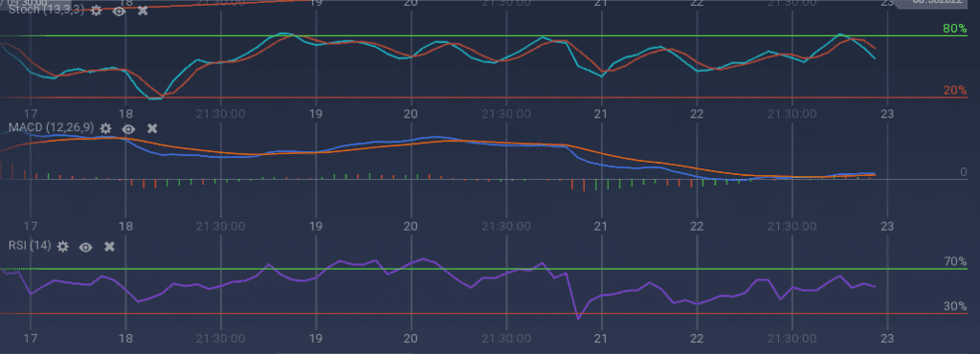This screenshot has height=354, width=980.
Task: Click date 19 on RSI time axis
Action: pos(316,338)
